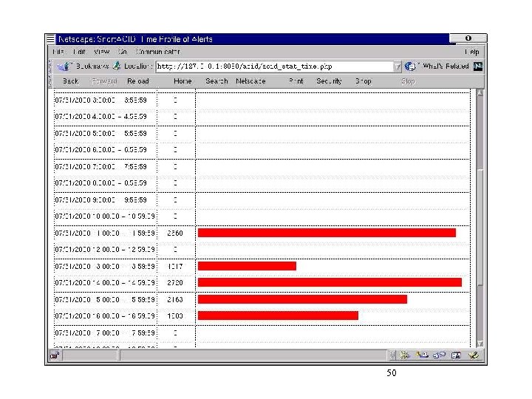The height and width of the screenshot is (399, 532).
Task: Click the alert count 1300
Action: click(x=175, y=316)
